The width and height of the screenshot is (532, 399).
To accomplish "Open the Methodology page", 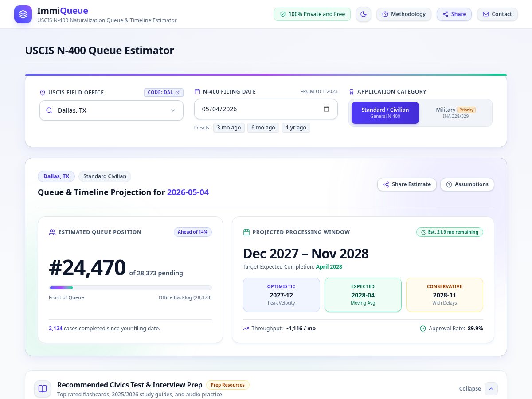I will point(404,14).
